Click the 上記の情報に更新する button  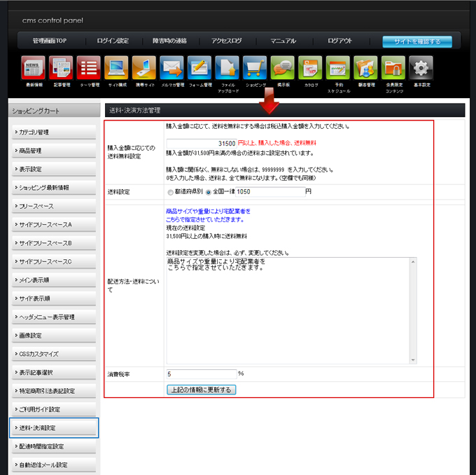[x=201, y=390]
